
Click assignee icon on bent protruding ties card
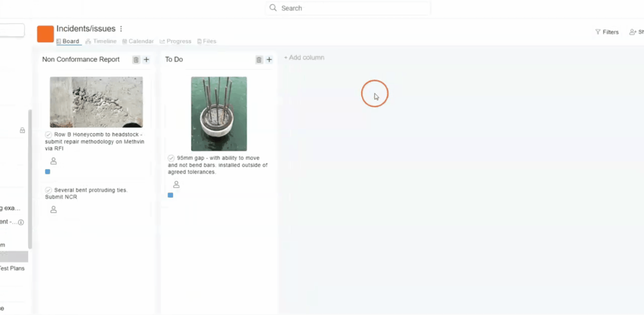coord(53,209)
